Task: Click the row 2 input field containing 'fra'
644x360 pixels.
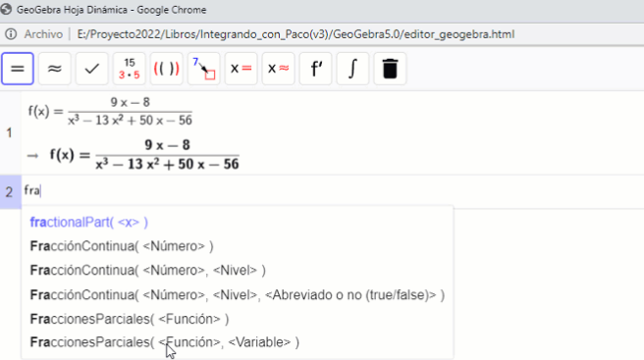Action: [x=333, y=191]
